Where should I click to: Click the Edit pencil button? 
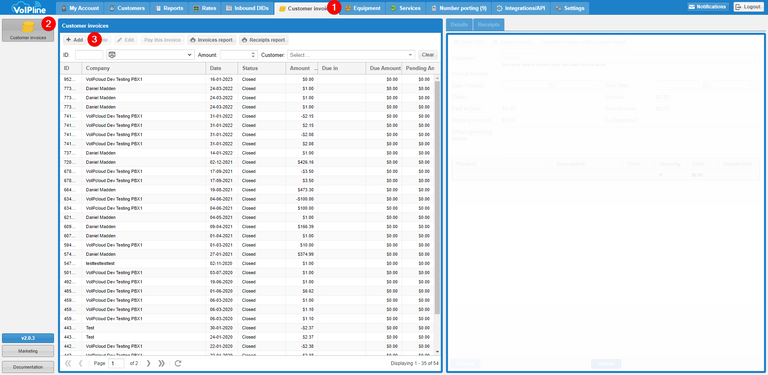125,40
